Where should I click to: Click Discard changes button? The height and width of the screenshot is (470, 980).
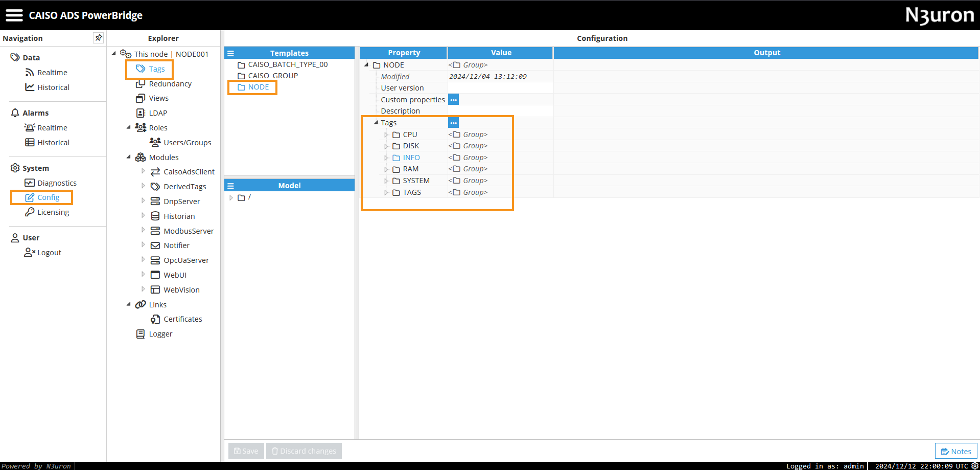pos(304,451)
